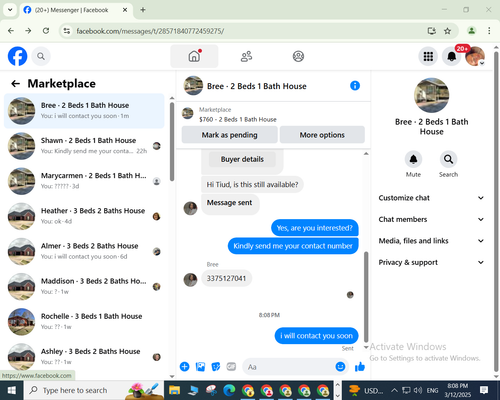Screen dimensions: 500x400
Task: Attach a photo with the image icon
Action: [200, 367]
